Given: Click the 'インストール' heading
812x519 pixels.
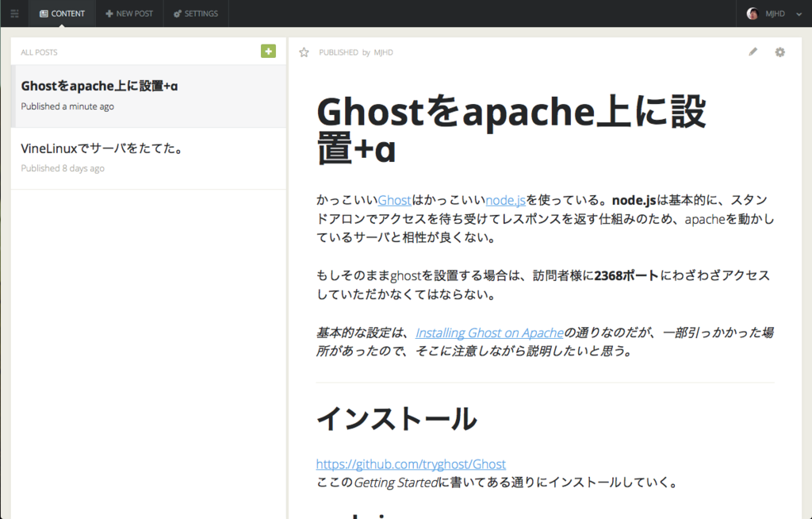Looking at the screenshot, I should pyautogui.click(x=396, y=418).
